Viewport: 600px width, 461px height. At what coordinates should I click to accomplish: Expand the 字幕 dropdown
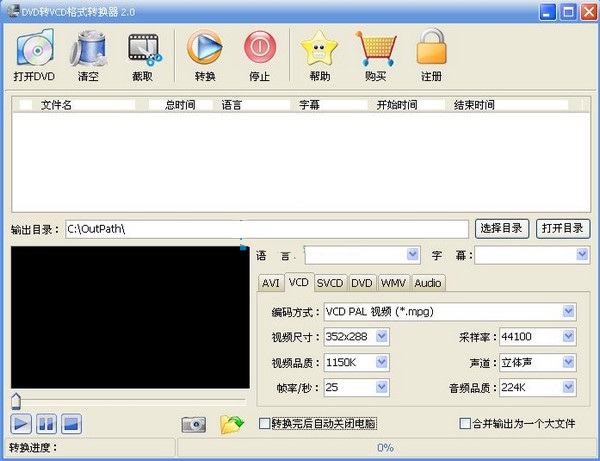[x=582, y=254]
